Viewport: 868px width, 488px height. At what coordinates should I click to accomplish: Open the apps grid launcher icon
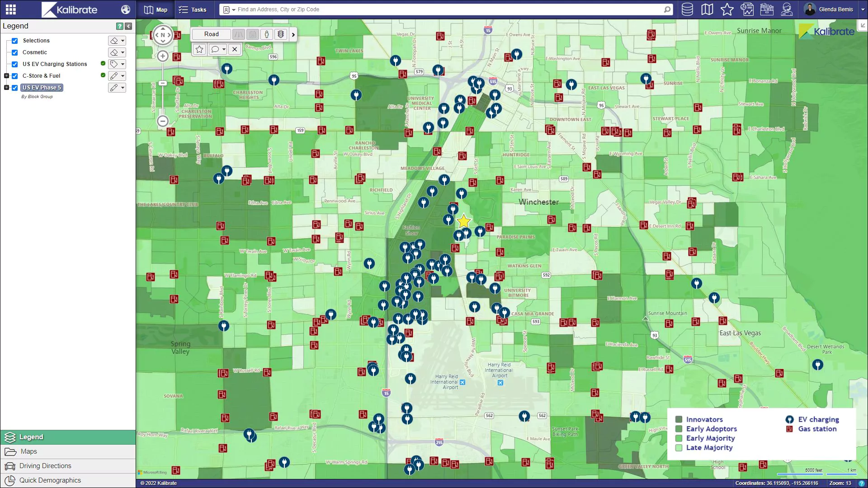click(11, 9)
